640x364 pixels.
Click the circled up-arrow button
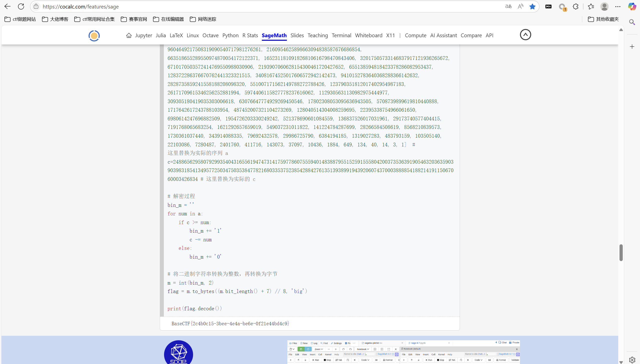click(x=525, y=35)
